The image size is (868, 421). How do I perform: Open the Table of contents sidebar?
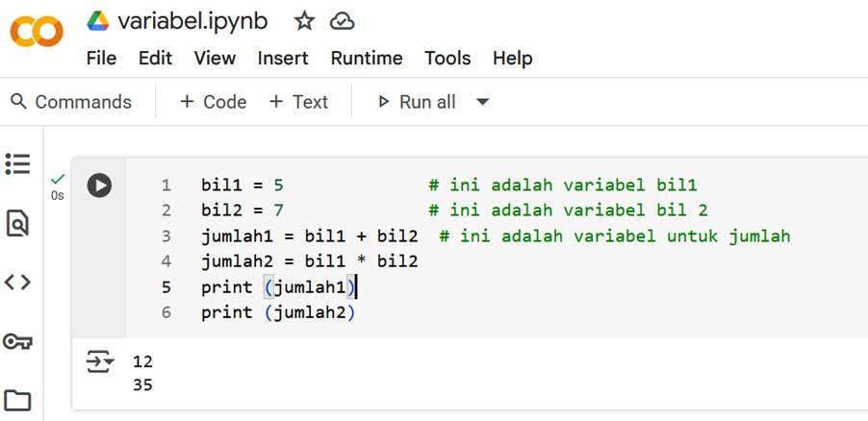tap(17, 163)
